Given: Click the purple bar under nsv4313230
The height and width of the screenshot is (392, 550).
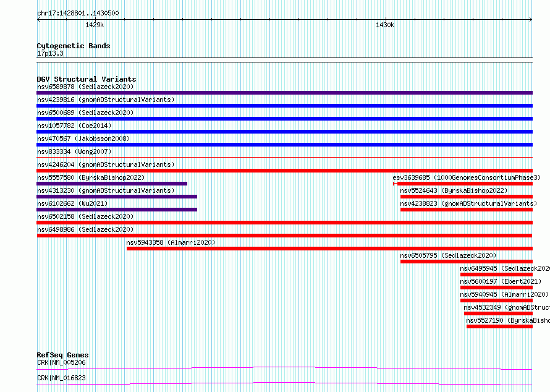Looking at the screenshot, I should click(117, 197).
